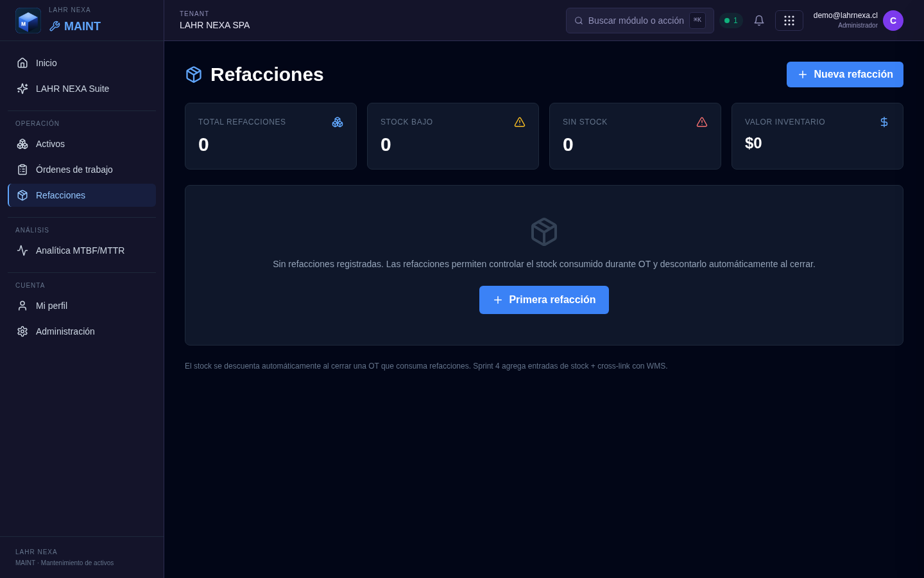924x578 pixels.
Task: Open Órdenes de trabajo
Action: (x=81, y=170)
